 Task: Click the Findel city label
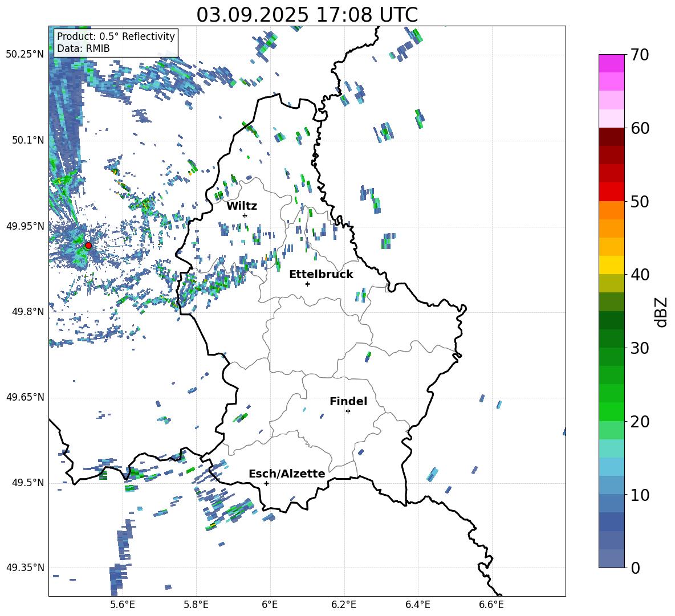click(x=348, y=401)
